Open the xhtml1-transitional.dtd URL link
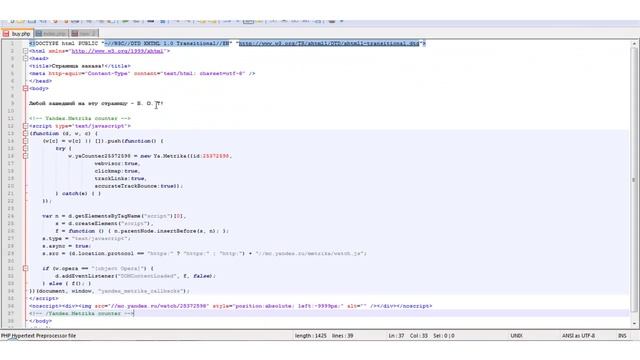Viewport: 640px width, 360px height. click(329, 43)
